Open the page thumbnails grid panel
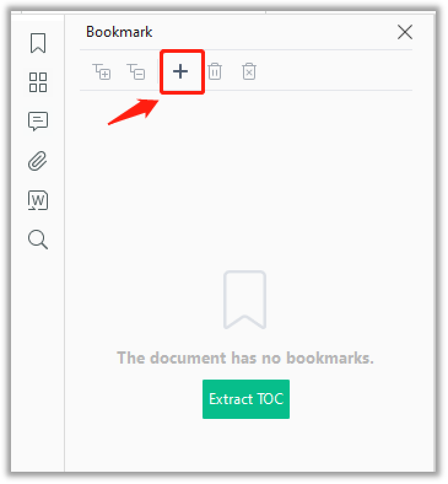 [38, 82]
